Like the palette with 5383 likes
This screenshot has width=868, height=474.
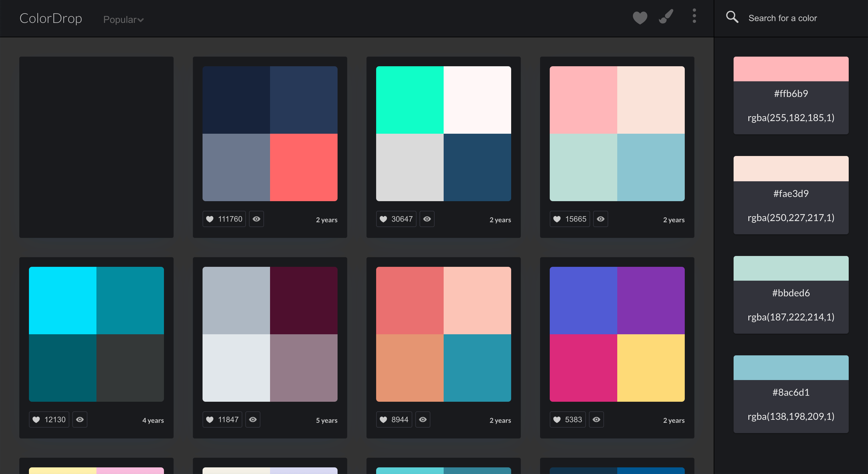point(568,419)
